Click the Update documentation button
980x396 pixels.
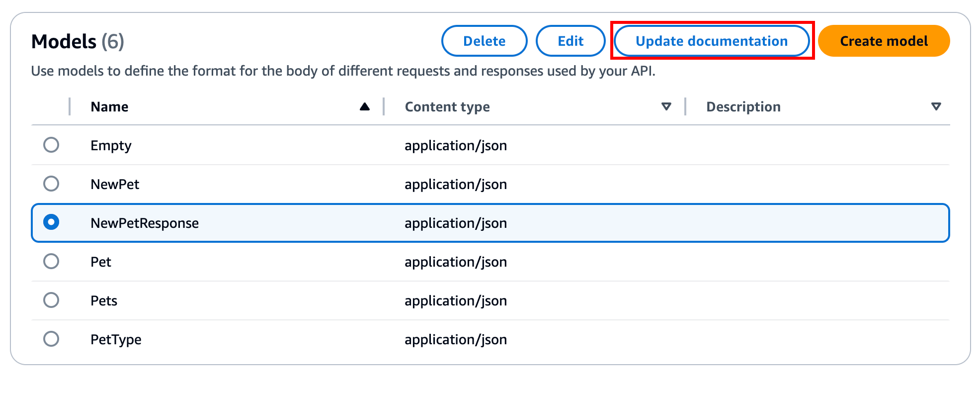tap(712, 41)
